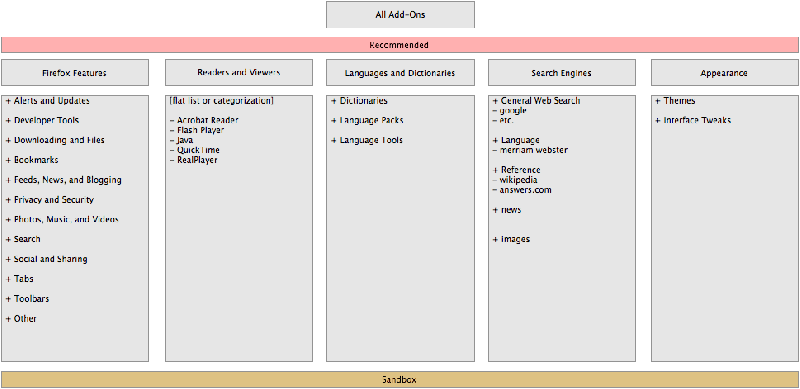Open the Readers and Viewers header
The image size is (800, 389).
pyautogui.click(x=239, y=72)
